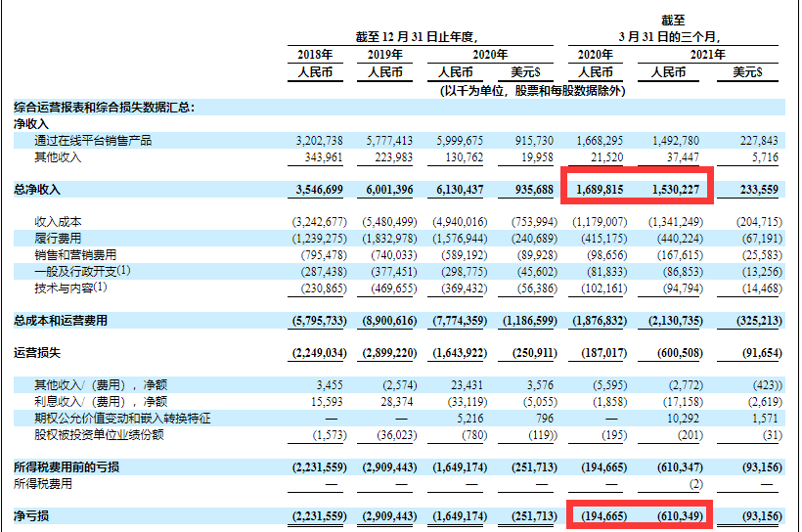This screenshot has width=802, height=532.
Task: Select the 综合运营报表和综合损失数据汇总 heading
Action: click(104, 107)
